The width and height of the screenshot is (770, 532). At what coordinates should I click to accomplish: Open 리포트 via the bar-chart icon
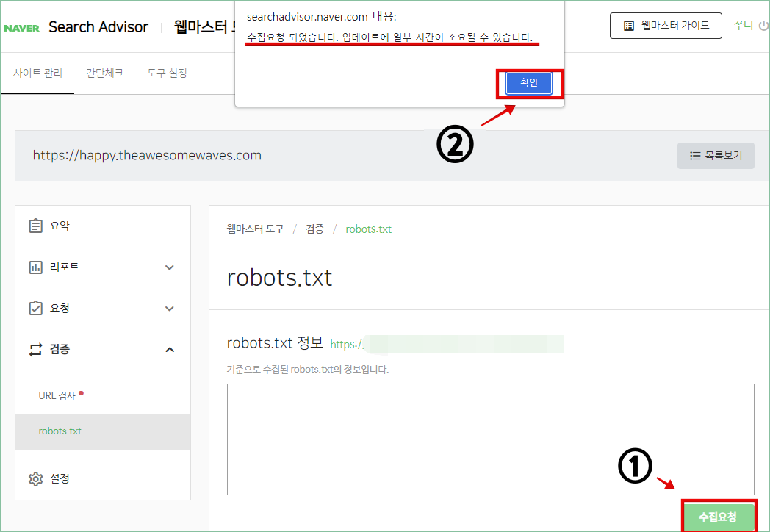35,267
